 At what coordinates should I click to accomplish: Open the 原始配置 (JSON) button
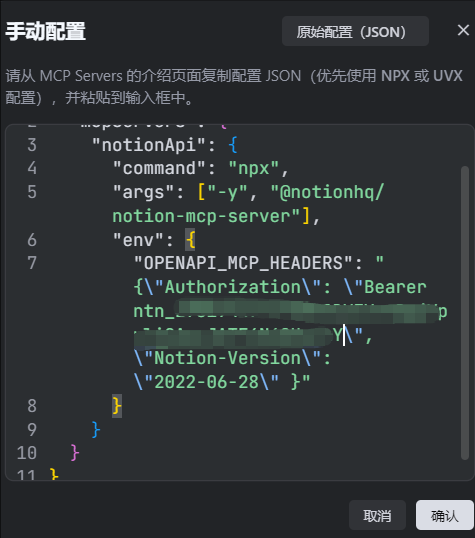click(355, 31)
